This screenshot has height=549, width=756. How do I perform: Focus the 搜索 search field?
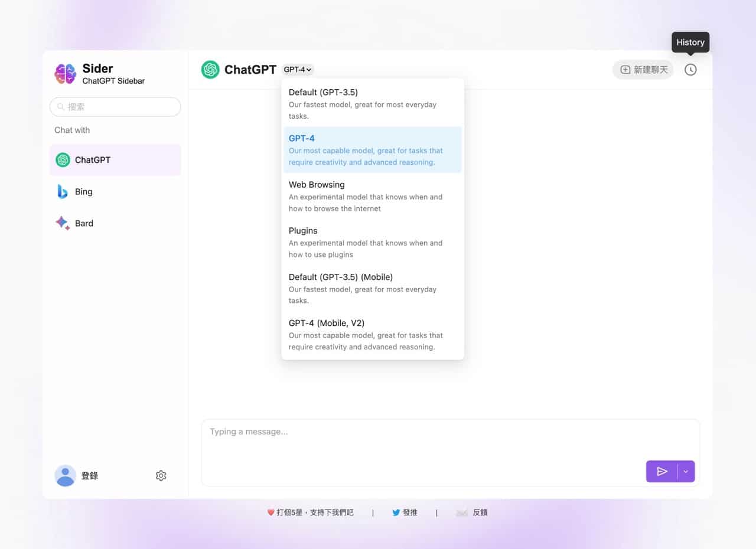pos(115,107)
